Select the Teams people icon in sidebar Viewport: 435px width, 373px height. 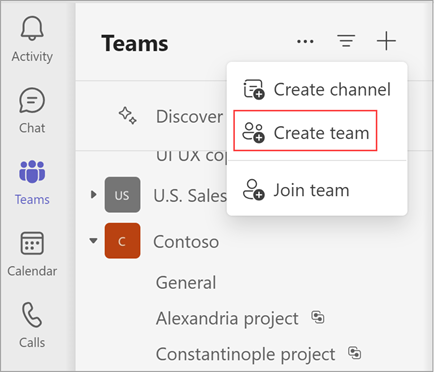(32, 172)
